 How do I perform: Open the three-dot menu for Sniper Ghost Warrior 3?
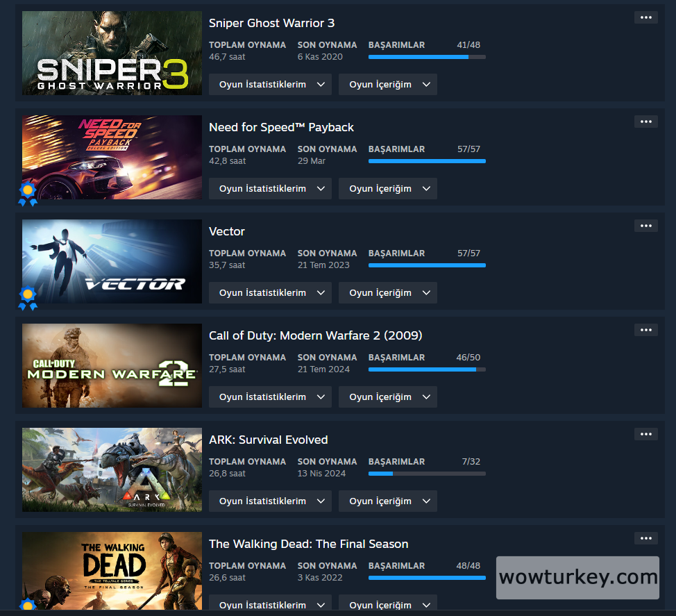(x=645, y=17)
